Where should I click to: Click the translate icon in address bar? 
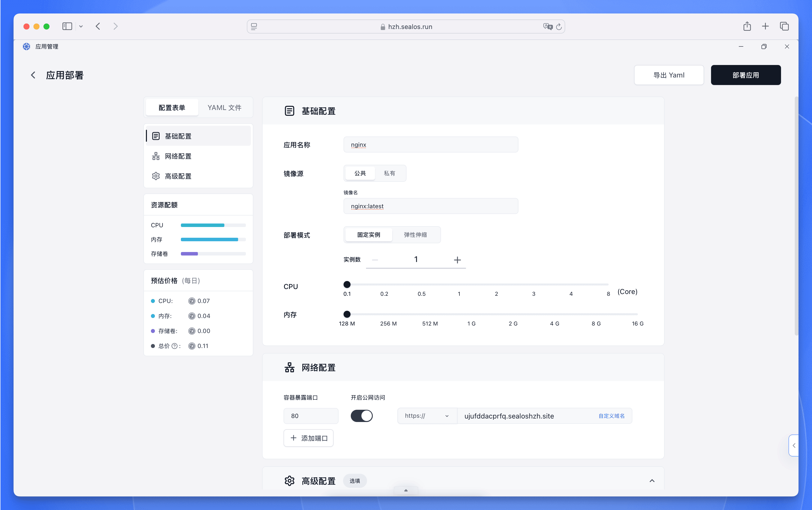click(548, 27)
